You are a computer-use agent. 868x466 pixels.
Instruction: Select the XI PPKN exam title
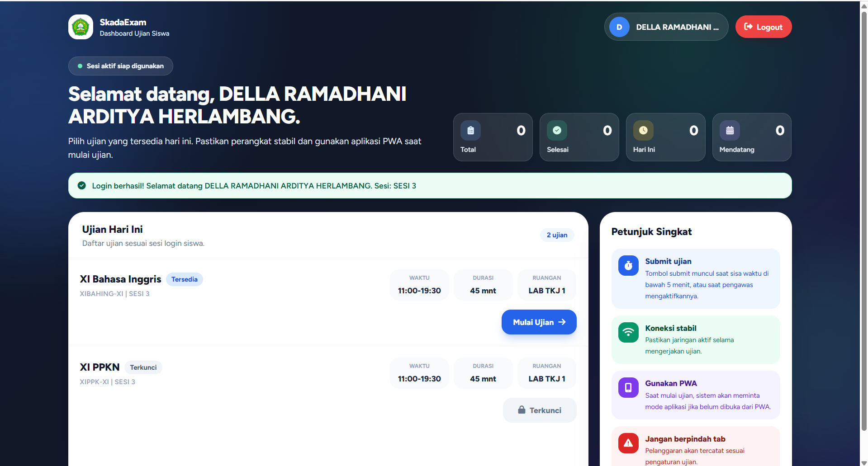pyautogui.click(x=100, y=367)
